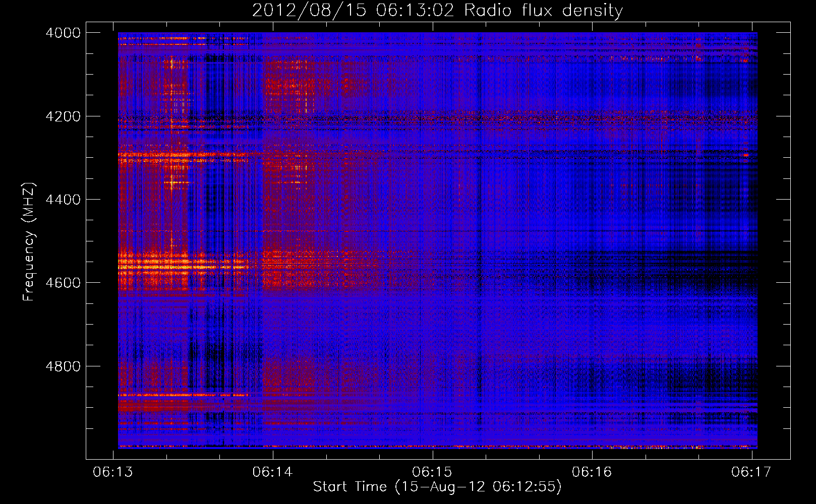
Task: Click the 'Frequency (MHZ)' axis title
Action: pos(29,242)
